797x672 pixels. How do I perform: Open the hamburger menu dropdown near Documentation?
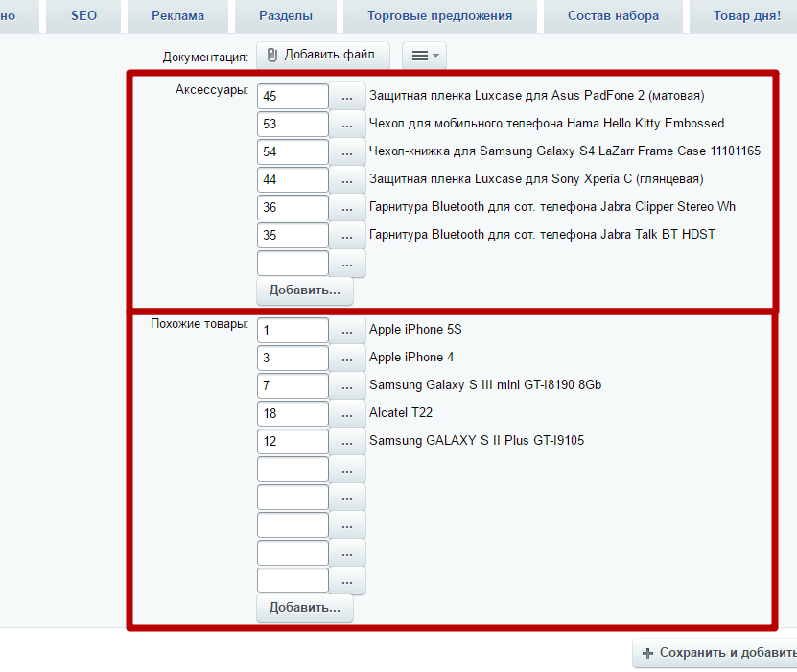(x=424, y=56)
